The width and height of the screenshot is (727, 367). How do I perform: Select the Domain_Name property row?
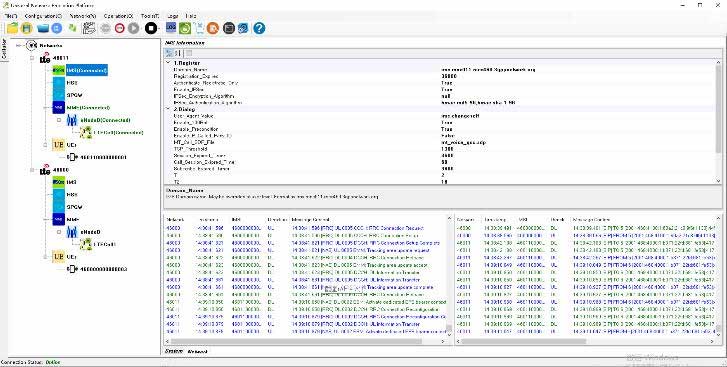pyautogui.click(x=440, y=70)
